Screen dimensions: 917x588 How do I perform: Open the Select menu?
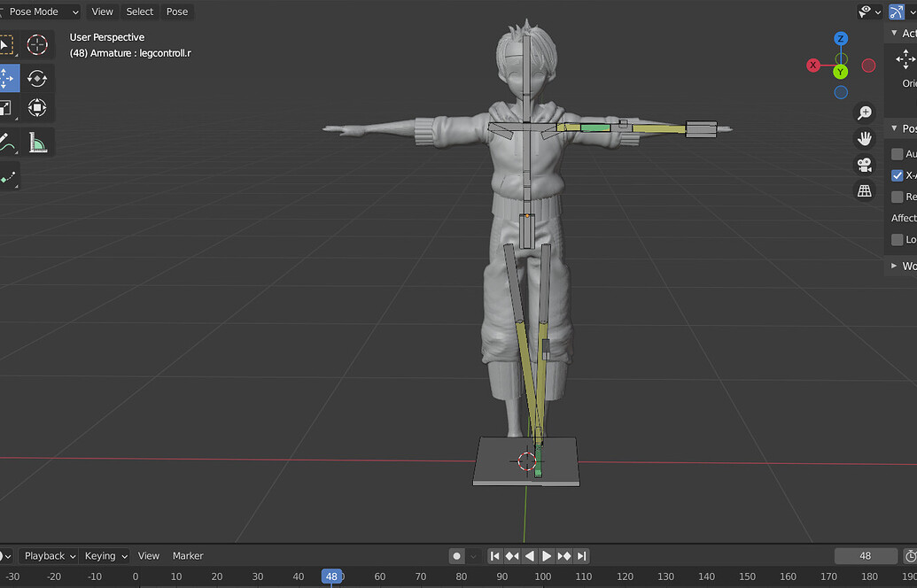[140, 12]
